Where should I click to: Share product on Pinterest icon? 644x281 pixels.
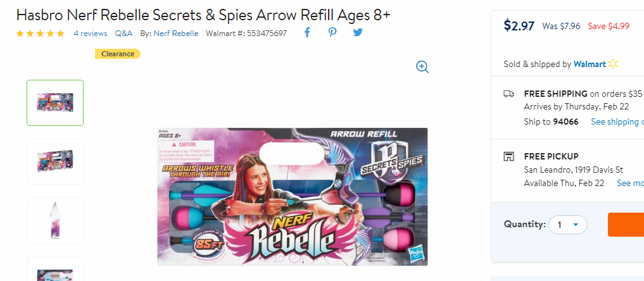point(332,33)
